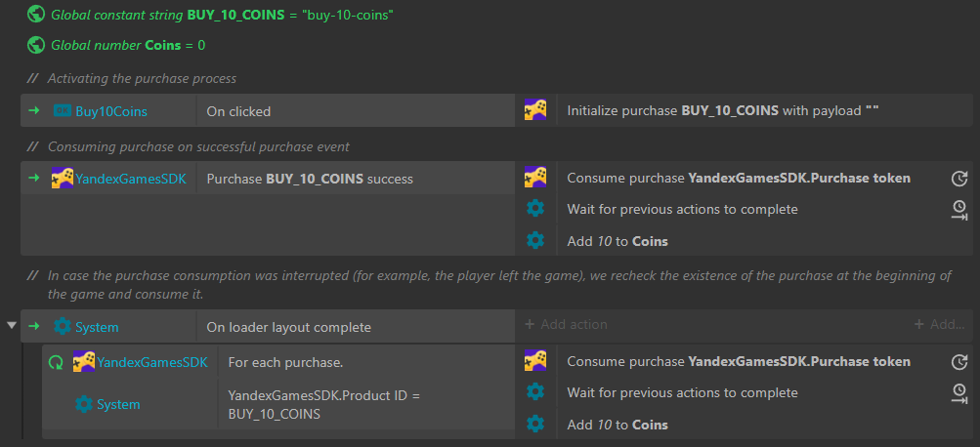
Task: Click the green arrow beside YandexGamesSDK purchase success
Action: pyautogui.click(x=34, y=179)
